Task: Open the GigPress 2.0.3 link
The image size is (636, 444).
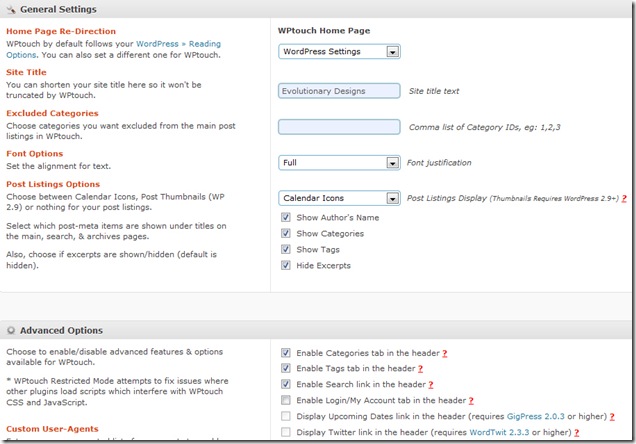Action: coord(535,416)
